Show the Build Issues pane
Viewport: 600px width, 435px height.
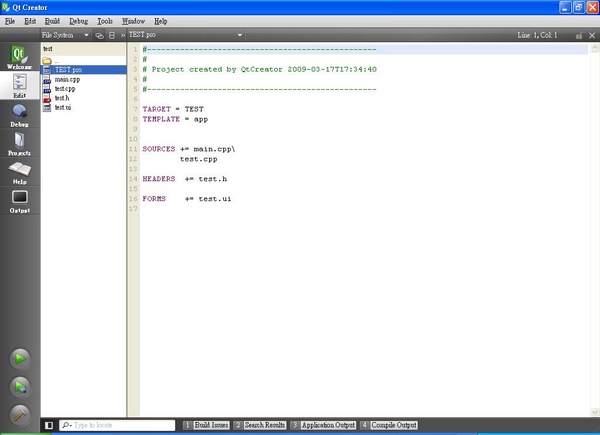[x=206, y=426]
